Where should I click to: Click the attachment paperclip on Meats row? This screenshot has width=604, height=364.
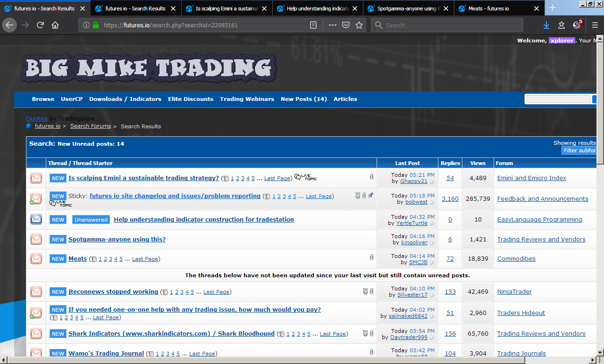pyautogui.click(x=371, y=257)
